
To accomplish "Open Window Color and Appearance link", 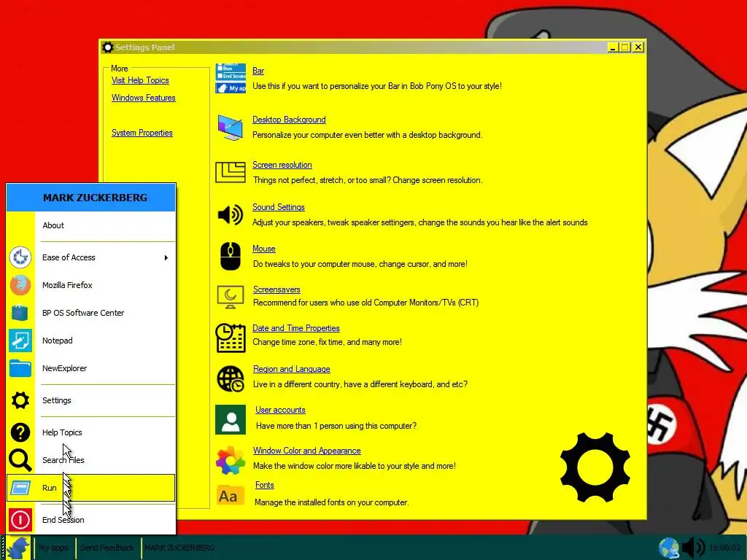I will tap(307, 451).
